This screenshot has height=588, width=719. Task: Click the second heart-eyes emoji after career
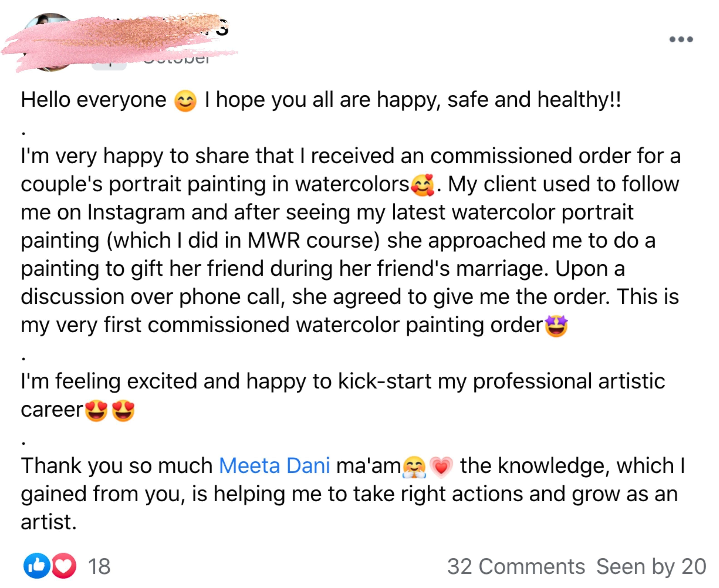123,411
